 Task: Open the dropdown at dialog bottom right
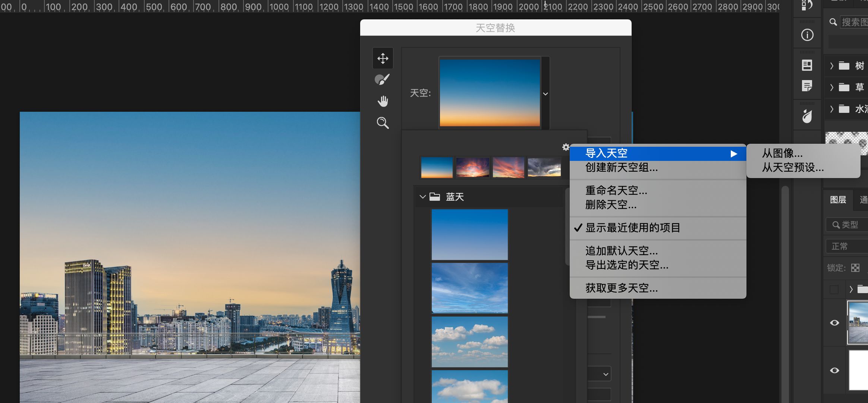click(x=600, y=374)
